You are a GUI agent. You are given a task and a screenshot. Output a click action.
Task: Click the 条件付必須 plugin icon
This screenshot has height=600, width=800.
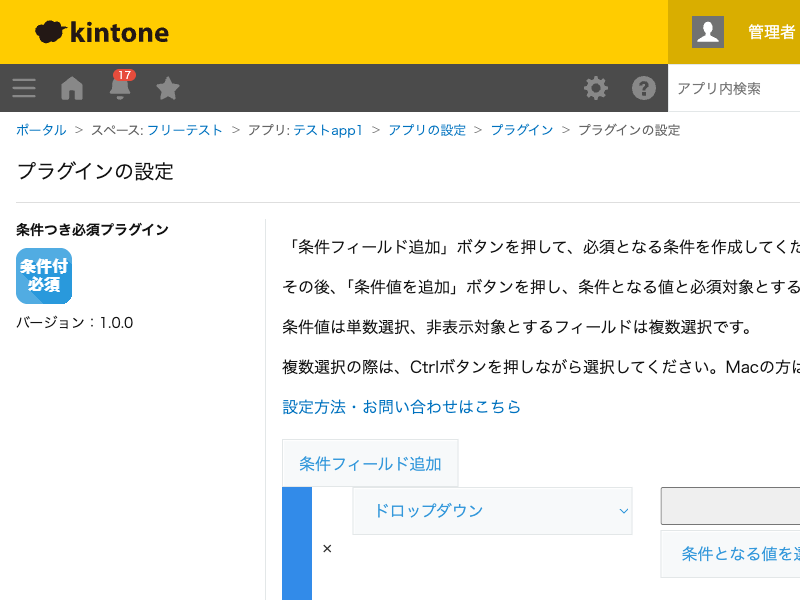coord(44,276)
